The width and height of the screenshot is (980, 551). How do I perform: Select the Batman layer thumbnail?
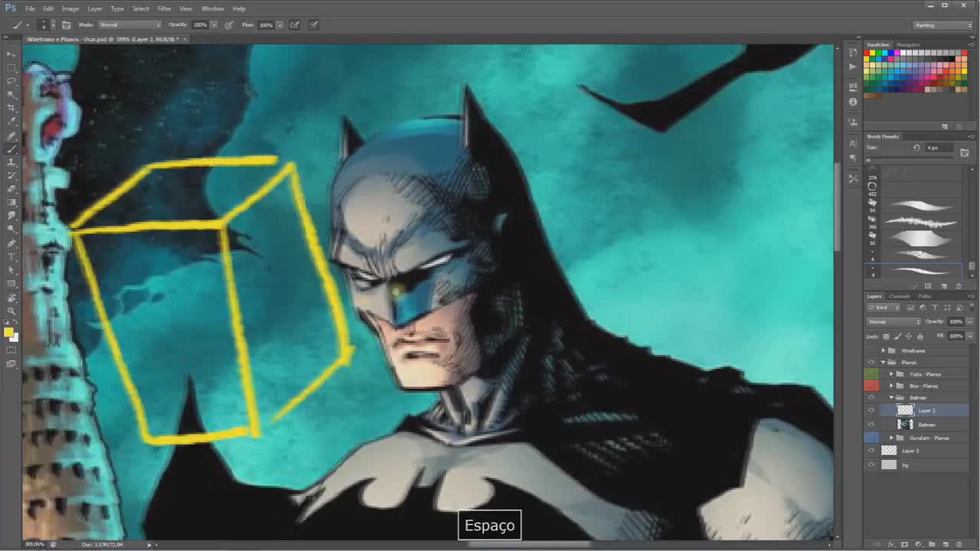906,424
